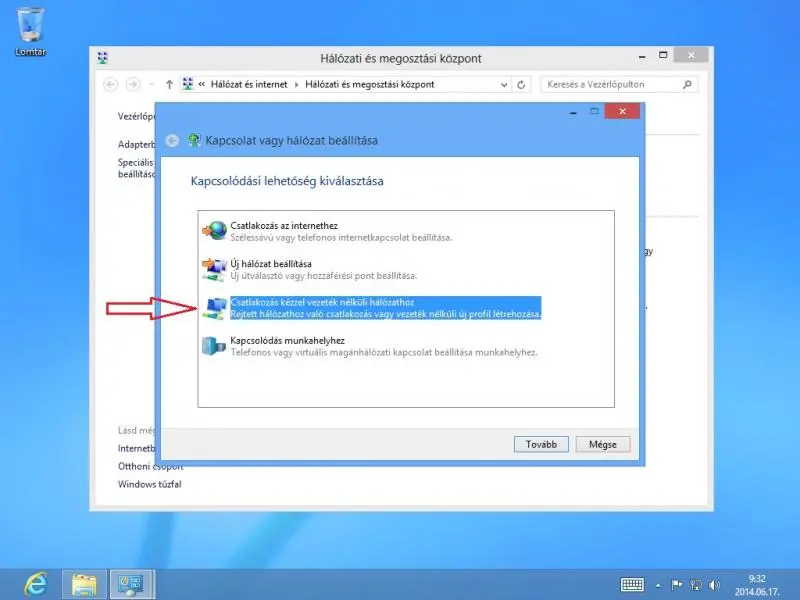This screenshot has height=600, width=800.
Task: Click the Új hálózat beállítása icon
Action: click(214, 267)
